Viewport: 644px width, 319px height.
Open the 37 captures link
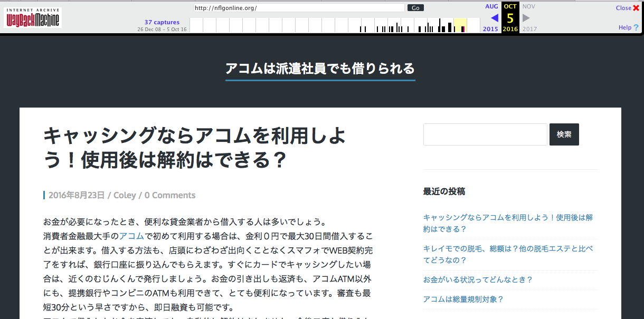tap(162, 22)
